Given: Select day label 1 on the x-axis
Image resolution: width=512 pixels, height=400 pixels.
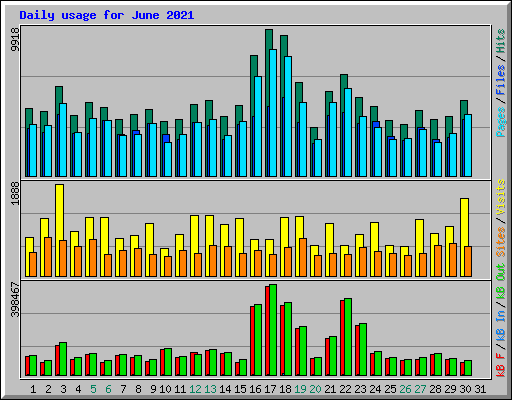Looking at the screenshot, I should (x=33, y=389).
